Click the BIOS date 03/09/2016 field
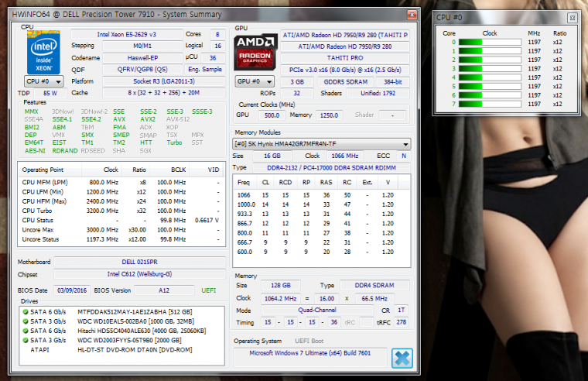 tap(72, 290)
